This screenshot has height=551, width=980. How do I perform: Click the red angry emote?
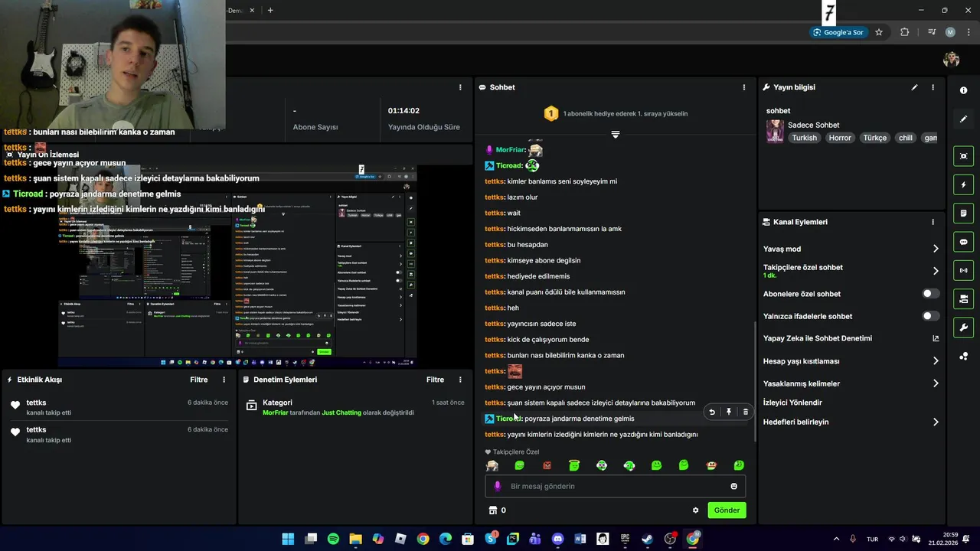point(547,465)
